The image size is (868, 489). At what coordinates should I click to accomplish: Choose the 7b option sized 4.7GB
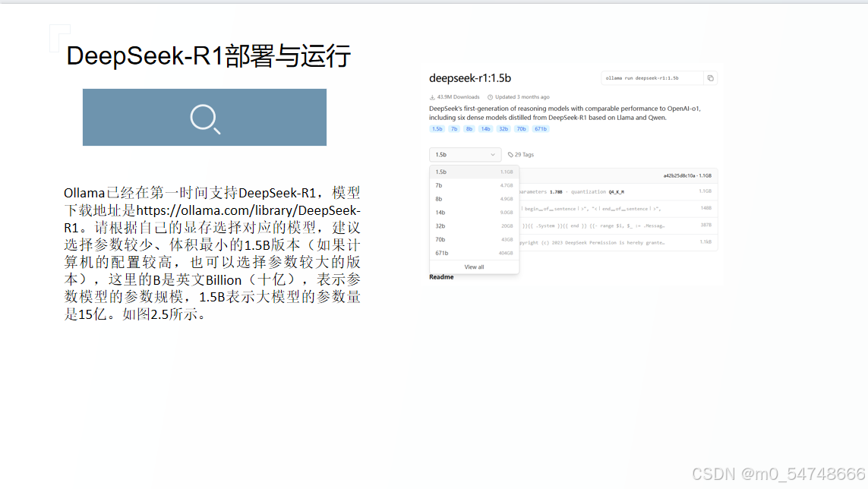click(x=474, y=185)
